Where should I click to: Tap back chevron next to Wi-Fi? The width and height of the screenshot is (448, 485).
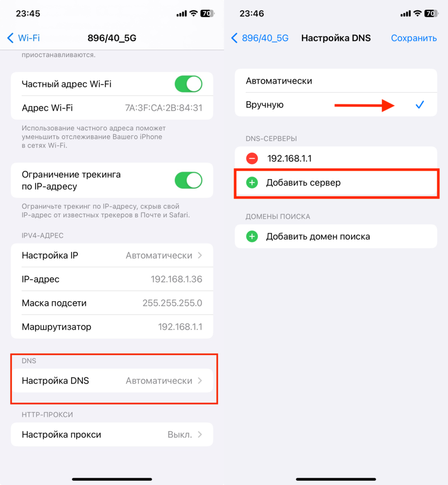pos(10,38)
